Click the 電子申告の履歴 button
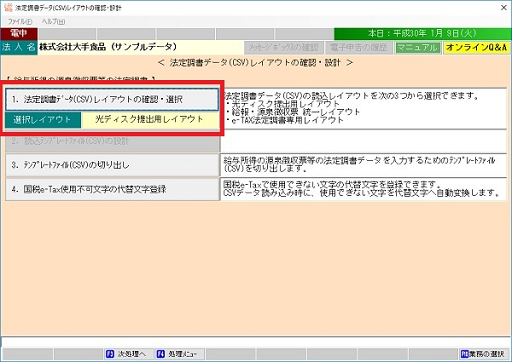The width and height of the screenshot is (512, 362). pos(359,48)
